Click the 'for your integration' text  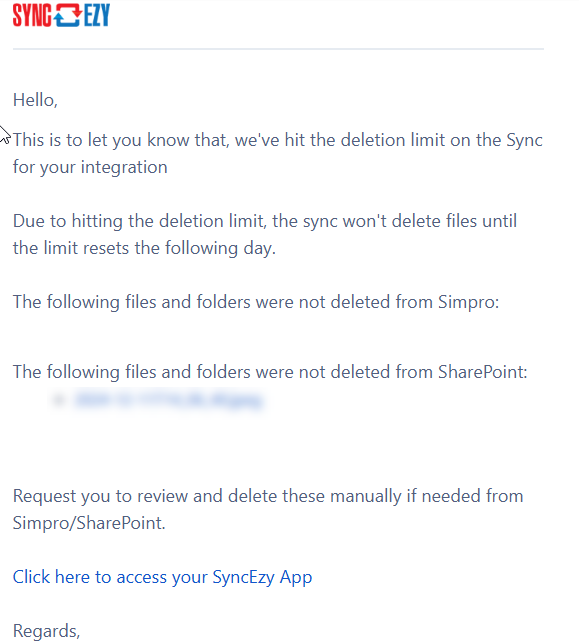90,167
